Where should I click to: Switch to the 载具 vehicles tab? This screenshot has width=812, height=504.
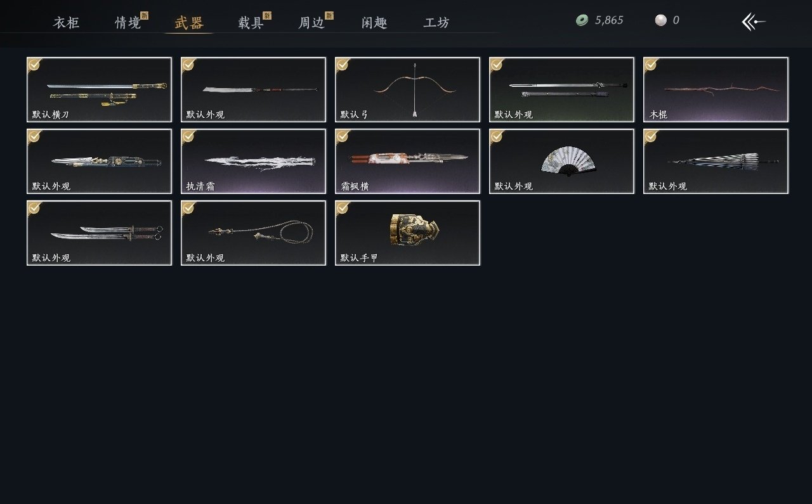click(251, 23)
